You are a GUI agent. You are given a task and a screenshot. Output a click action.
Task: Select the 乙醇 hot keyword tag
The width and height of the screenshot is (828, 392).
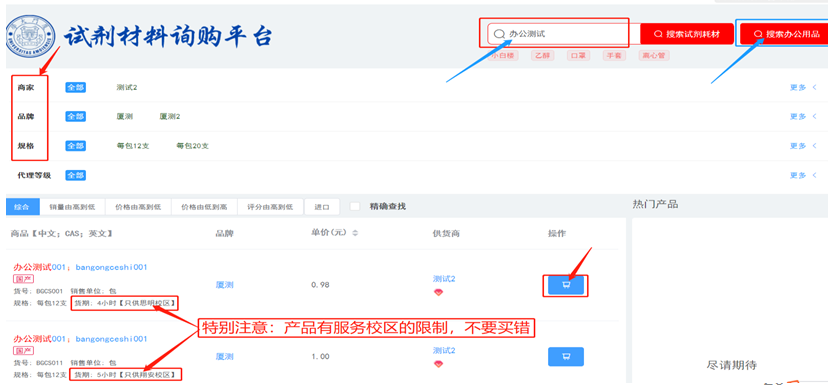(542, 55)
